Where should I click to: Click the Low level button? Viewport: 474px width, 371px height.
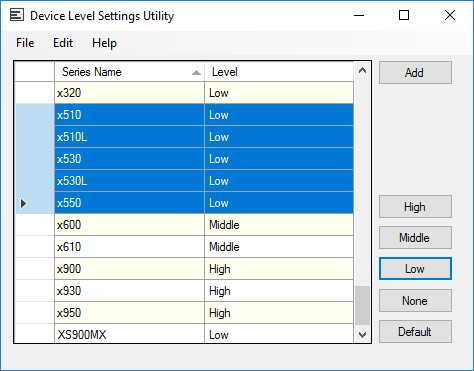(x=415, y=269)
